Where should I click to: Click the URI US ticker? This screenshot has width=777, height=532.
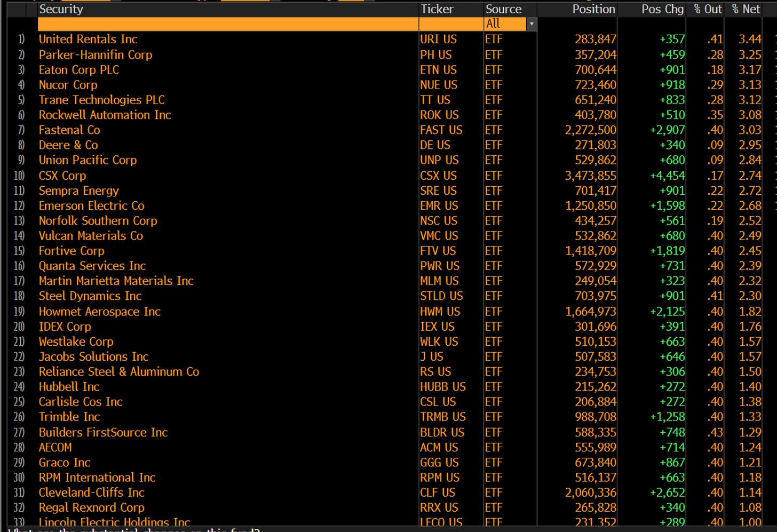coord(439,39)
